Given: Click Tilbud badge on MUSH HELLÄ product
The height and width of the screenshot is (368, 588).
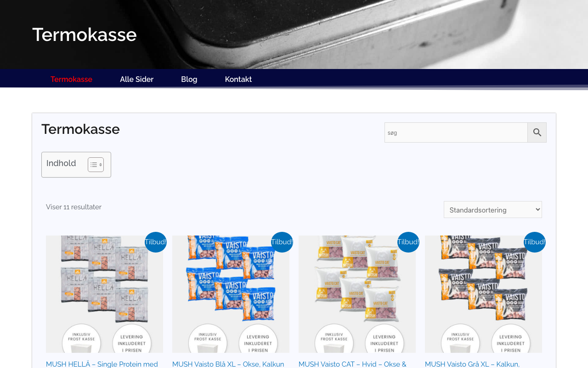Looking at the screenshot, I should (x=156, y=242).
